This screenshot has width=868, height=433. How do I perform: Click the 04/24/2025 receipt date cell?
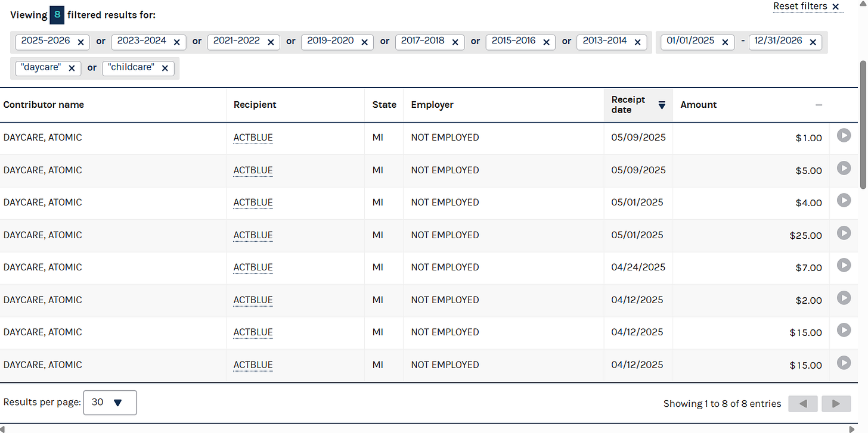638,267
